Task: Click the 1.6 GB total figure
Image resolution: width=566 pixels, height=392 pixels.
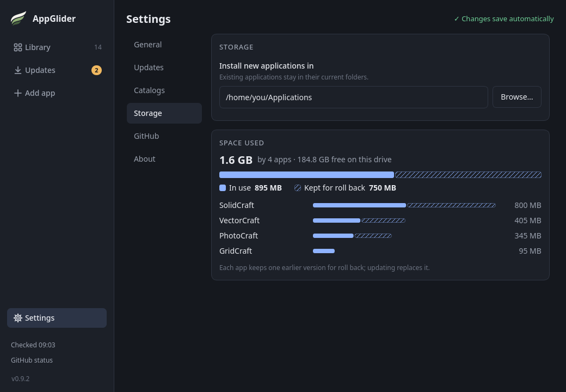Action: (236, 160)
